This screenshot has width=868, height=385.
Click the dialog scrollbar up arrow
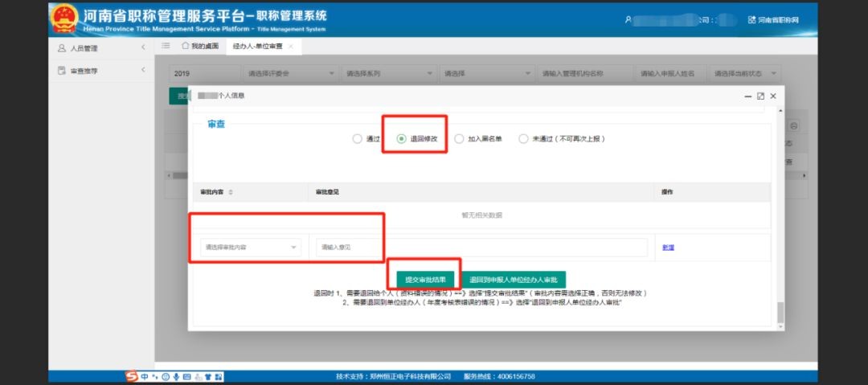click(781, 112)
